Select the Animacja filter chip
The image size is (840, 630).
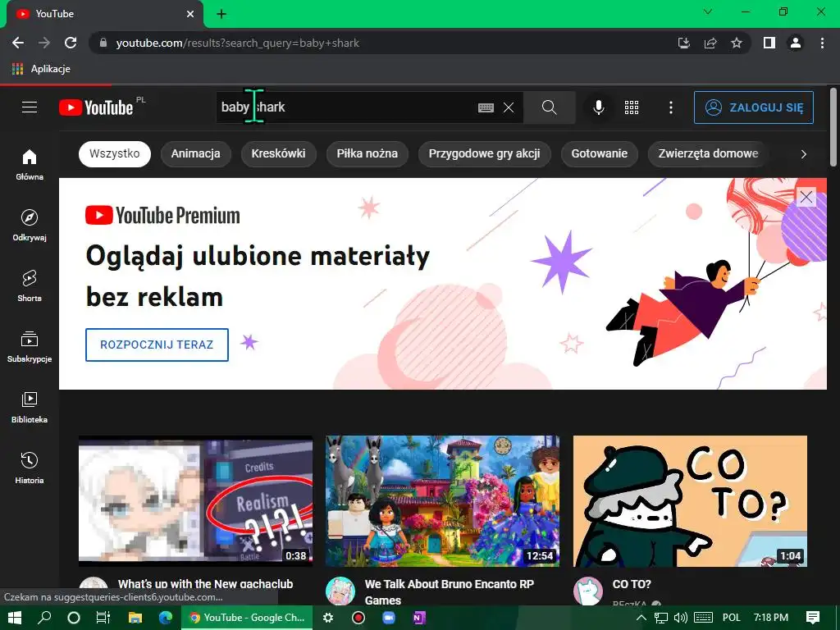195,153
